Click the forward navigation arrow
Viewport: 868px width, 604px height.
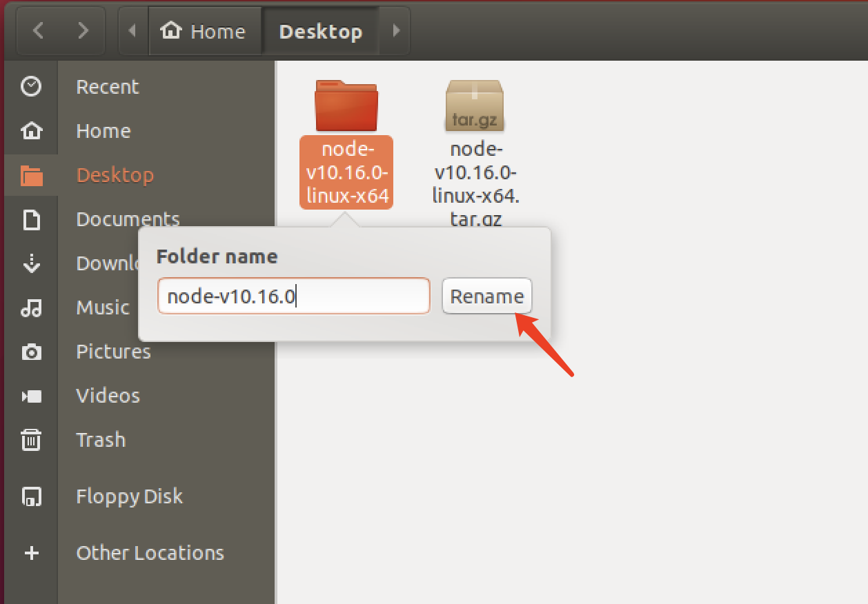click(x=82, y=30)
